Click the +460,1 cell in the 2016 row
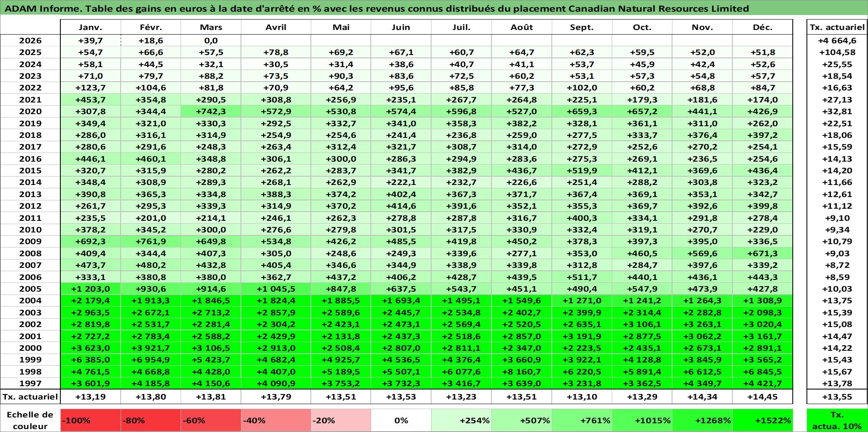868x432 pixels. coord(151,159)
